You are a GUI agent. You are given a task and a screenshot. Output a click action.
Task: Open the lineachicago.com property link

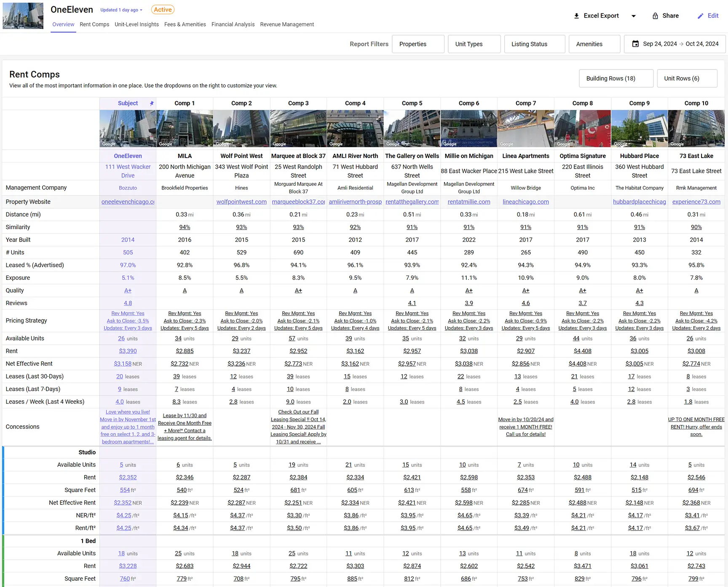(x=526, y=202)
